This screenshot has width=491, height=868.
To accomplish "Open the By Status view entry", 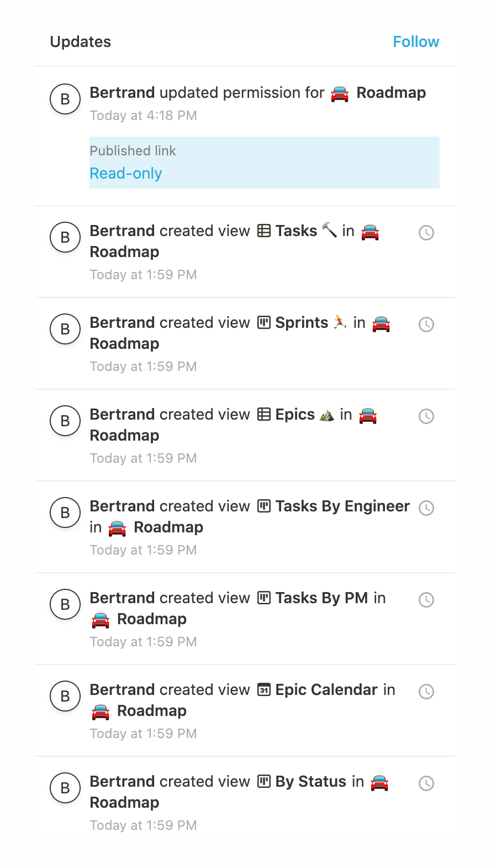I will [x=310, y=782].
